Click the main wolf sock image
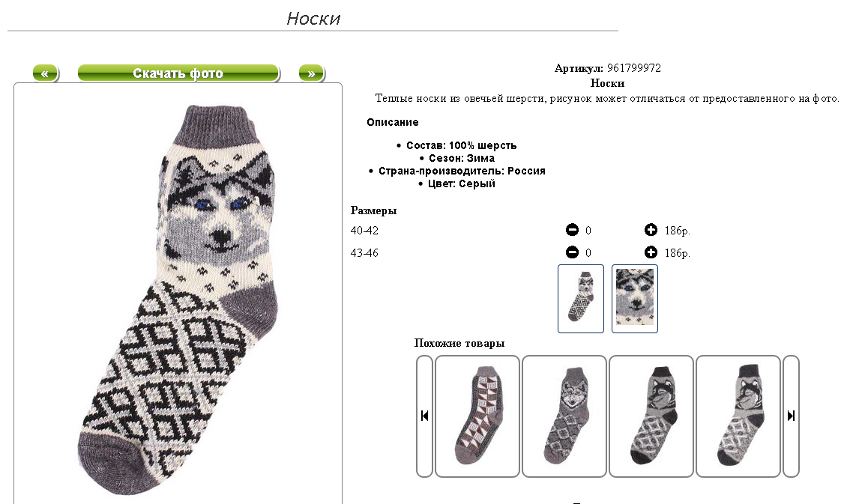847x504 pixels. [x=178, y=300]
